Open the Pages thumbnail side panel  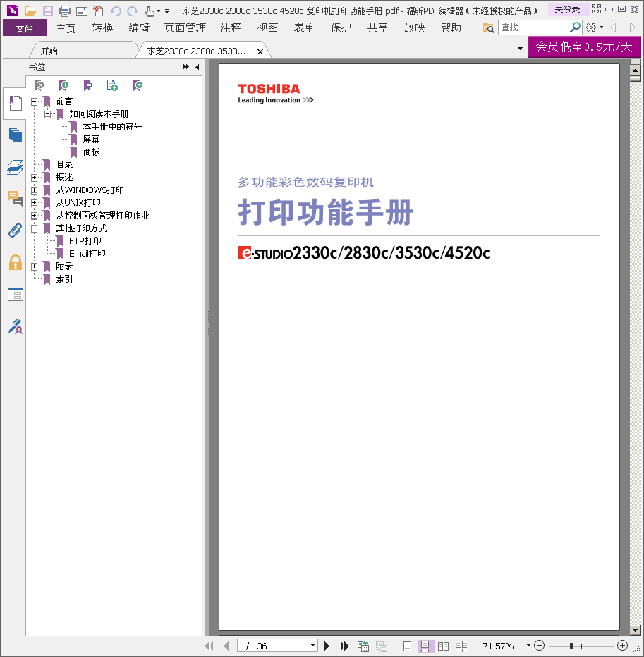pyautogui.click(x=16, y=135)
